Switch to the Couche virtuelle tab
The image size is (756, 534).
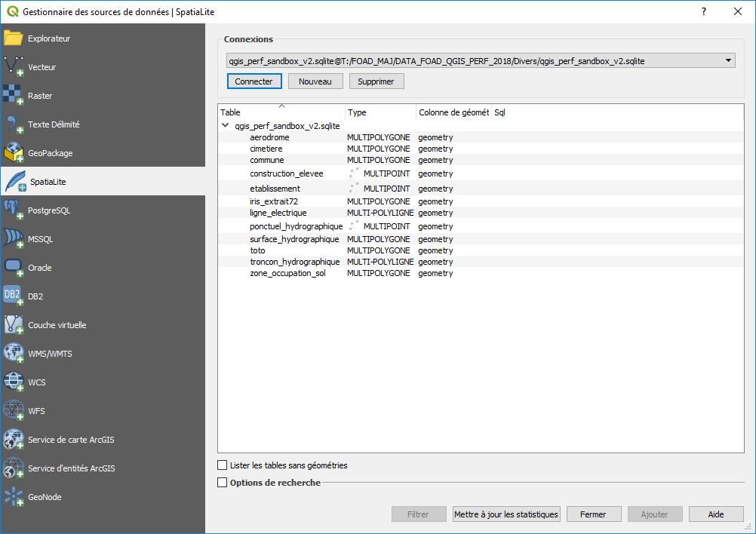click(x=57, y=325)
